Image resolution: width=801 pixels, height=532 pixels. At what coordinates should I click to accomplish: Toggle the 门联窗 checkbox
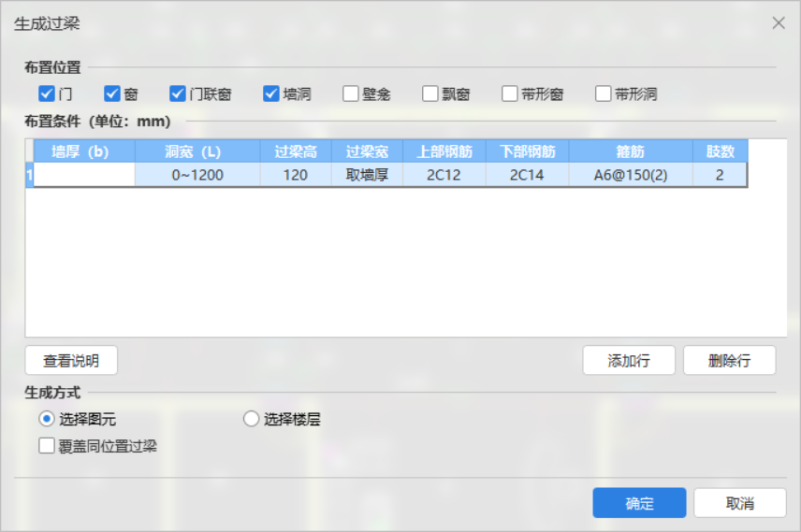pos(177,93)
